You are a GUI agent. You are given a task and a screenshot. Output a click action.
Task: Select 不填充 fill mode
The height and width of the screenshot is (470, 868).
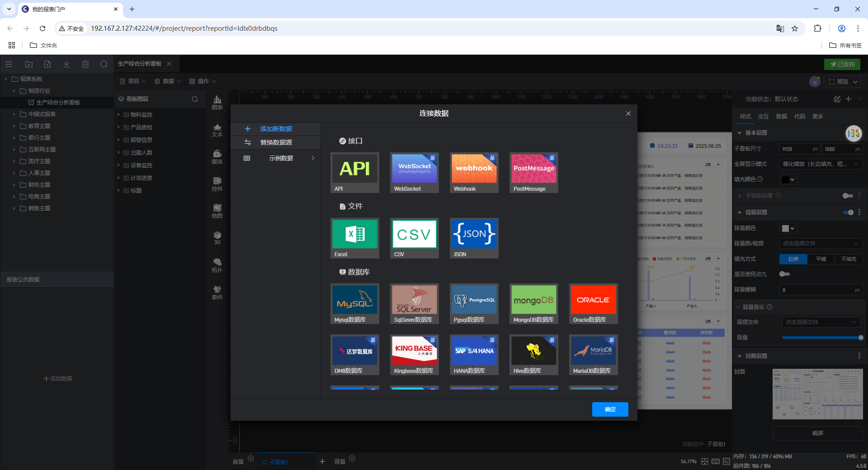tap(849, 259)
